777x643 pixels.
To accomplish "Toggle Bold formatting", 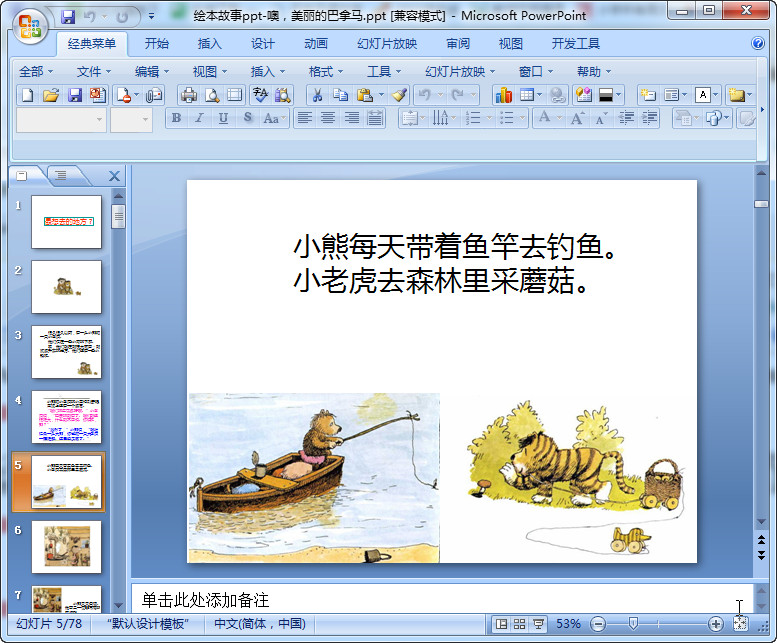I will 176,118.
